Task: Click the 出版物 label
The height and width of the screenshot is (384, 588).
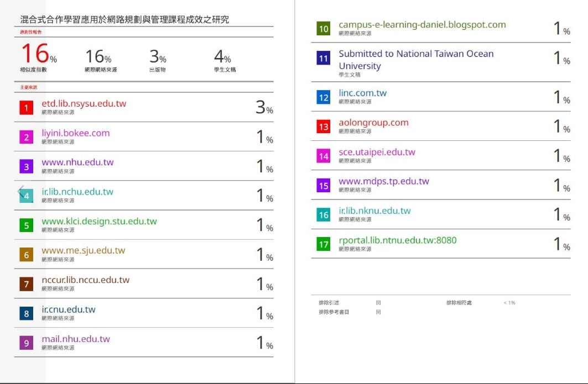Action: pyautogui.click(x=158, y=70)
